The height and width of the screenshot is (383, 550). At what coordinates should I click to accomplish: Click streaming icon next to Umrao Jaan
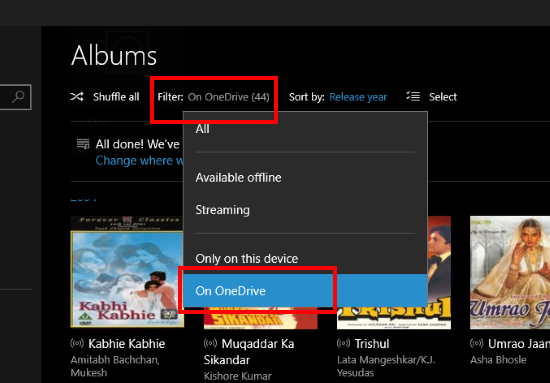pyautogui.click(x=477, y=343)
